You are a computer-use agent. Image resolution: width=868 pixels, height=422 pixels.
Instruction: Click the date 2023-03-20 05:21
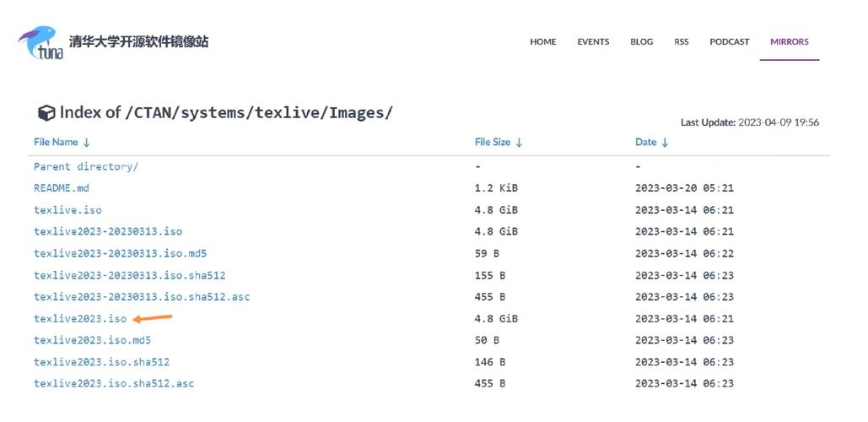coord(684,188)
